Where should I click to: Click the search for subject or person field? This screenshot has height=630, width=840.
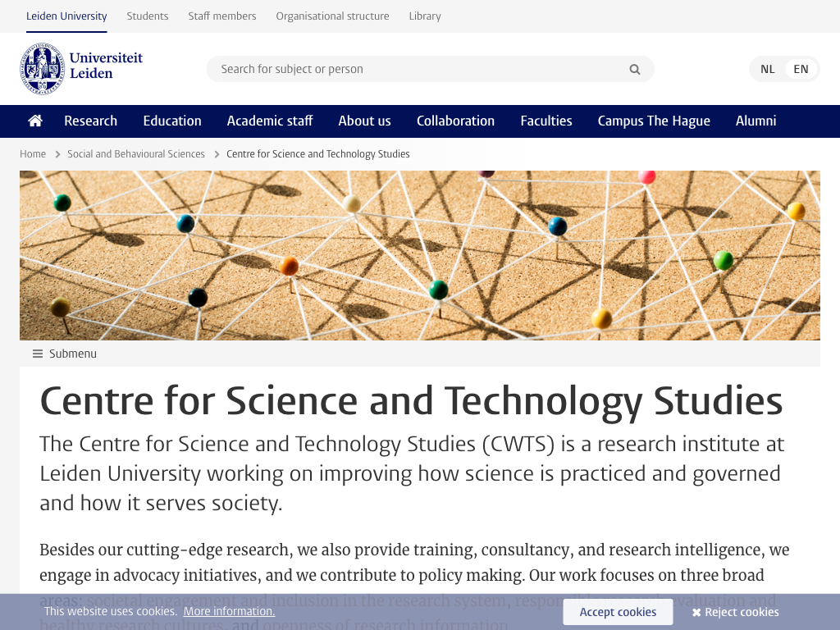418,69
